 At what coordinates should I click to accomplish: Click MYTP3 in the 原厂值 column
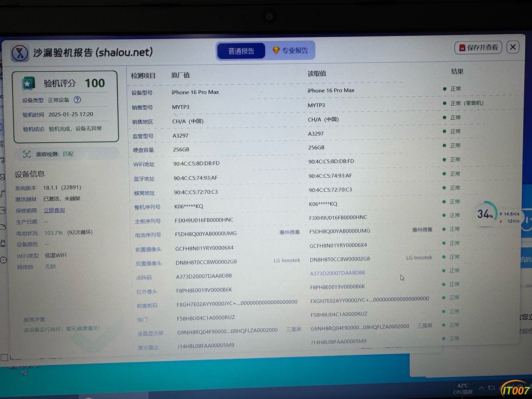[x=181, y=107]
